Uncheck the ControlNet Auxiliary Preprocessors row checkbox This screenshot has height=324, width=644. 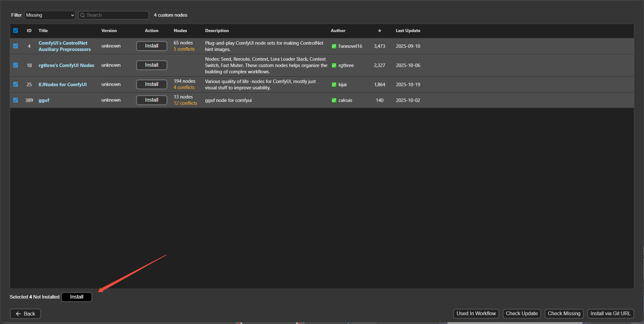coord(16,46)
